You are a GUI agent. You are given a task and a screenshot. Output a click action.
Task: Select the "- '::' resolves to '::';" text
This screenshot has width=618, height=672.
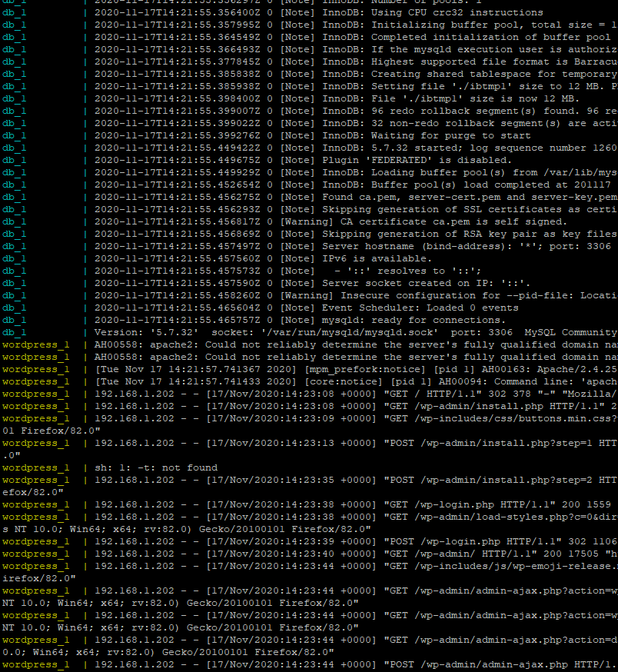pyautogui.click(x=408, y=271)
